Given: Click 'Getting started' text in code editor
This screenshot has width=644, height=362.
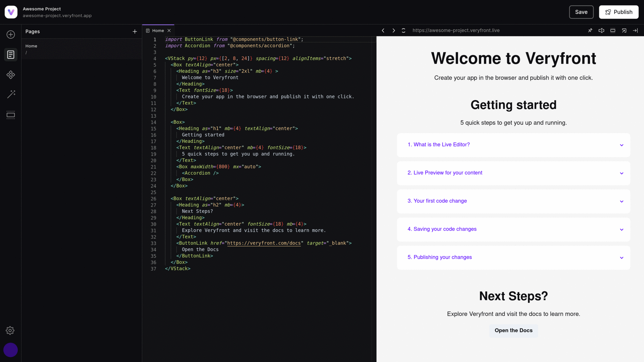Looking at the screenshot, I should click(x=203, y=135).
